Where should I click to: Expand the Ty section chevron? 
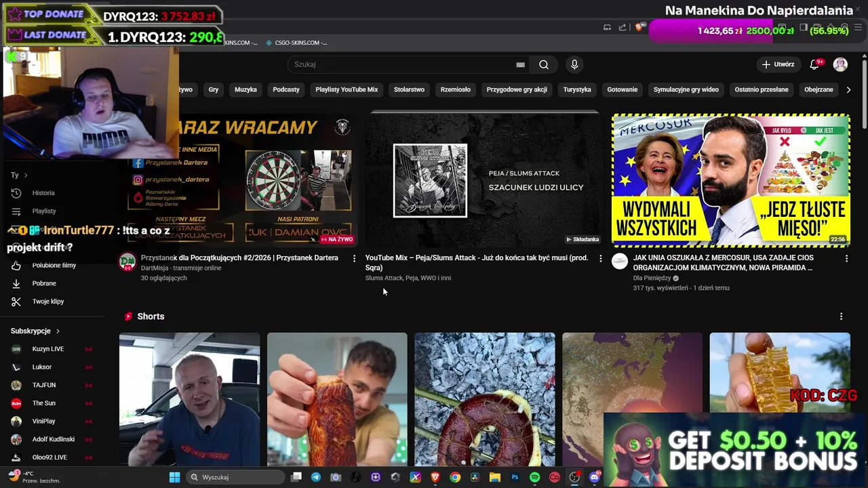(x=26, y=175)
